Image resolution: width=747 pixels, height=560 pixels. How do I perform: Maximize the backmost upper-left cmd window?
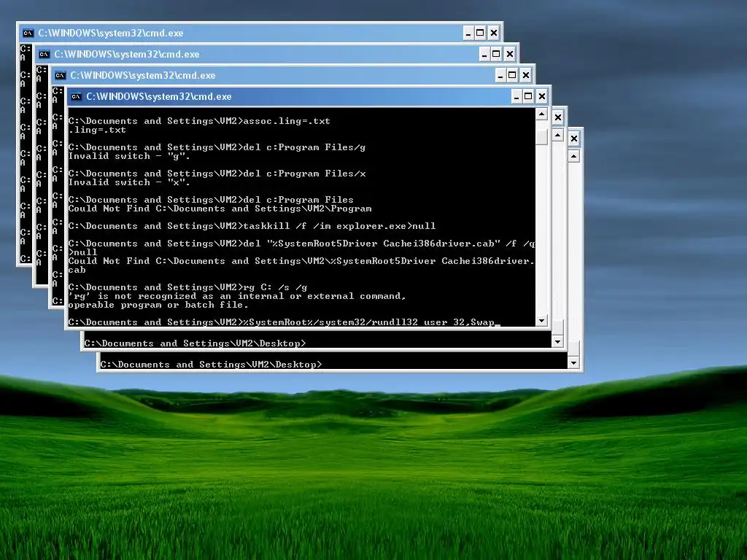[480, 34]
